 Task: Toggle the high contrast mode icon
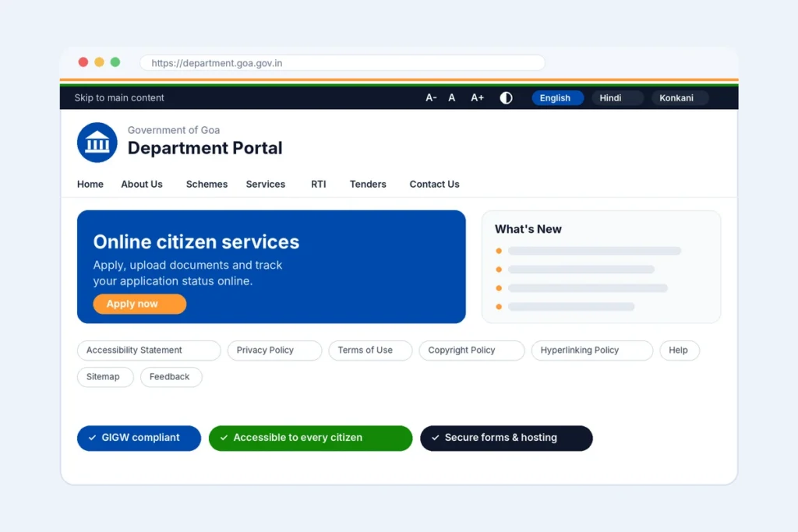(506, 97)
